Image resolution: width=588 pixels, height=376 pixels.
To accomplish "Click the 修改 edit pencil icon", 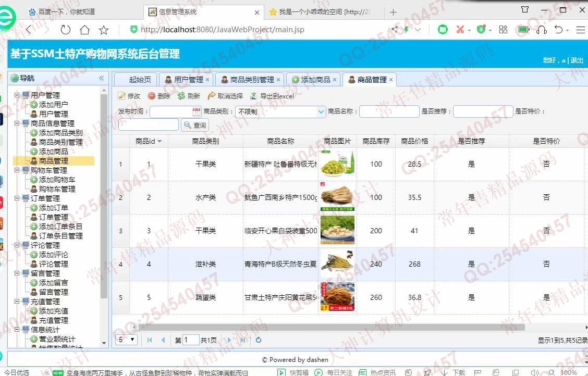I will (x=122, y=96).
